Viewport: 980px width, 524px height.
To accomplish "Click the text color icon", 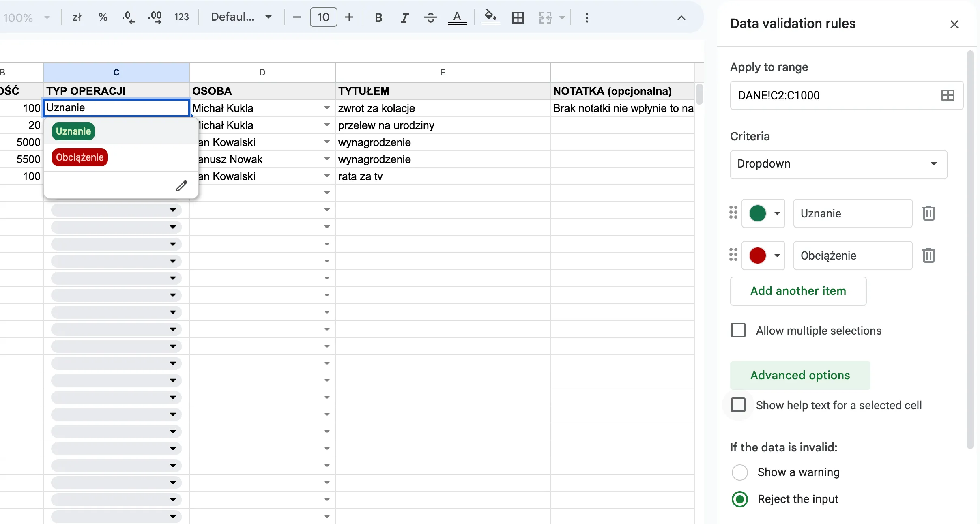I will [458, 17].
